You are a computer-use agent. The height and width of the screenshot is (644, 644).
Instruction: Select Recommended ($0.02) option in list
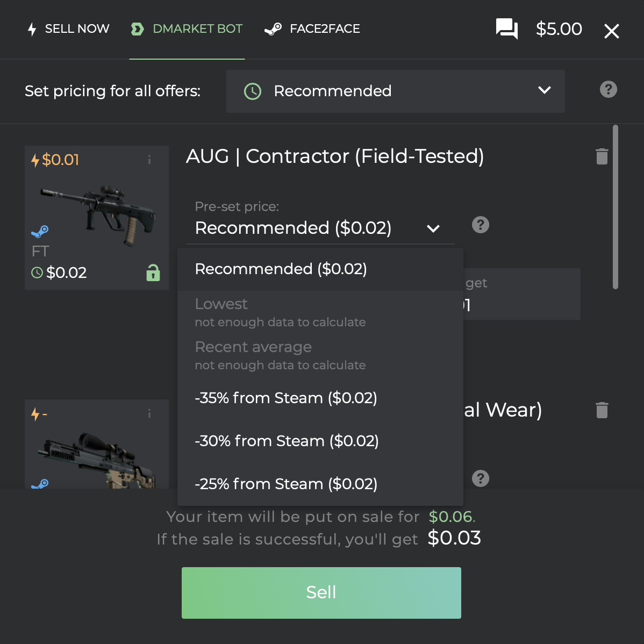[320, 269]
